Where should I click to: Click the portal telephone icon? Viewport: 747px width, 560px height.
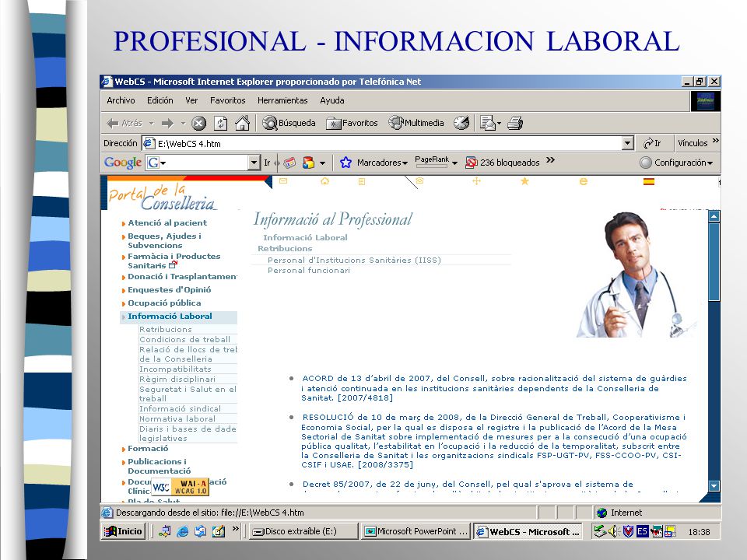pyautogui.click(x=419, y=180)
